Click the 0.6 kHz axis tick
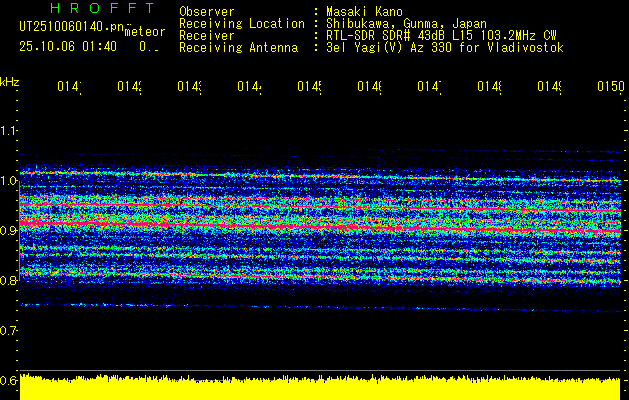629x400 pixels. click(x=10, y=380)
